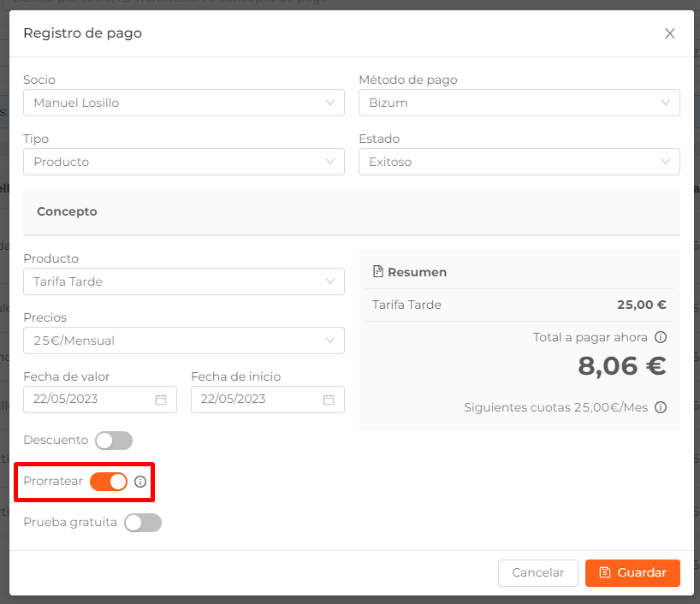Viewport: 700px width, 604px height.
Task: Open the calendar icon in Fecha de inicio
Action: coord(329,400)
